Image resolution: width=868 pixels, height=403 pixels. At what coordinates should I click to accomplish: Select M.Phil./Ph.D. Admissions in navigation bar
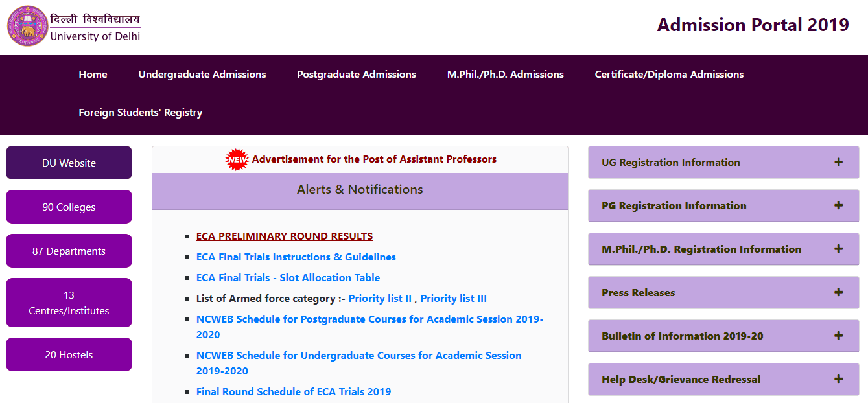[505, 75]
